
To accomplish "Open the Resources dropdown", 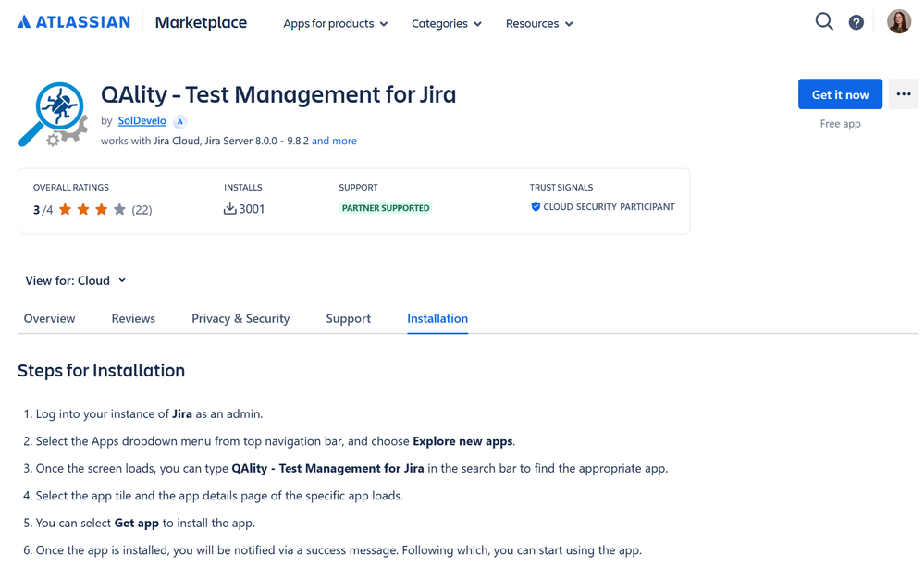I will (x=539, y=23).
